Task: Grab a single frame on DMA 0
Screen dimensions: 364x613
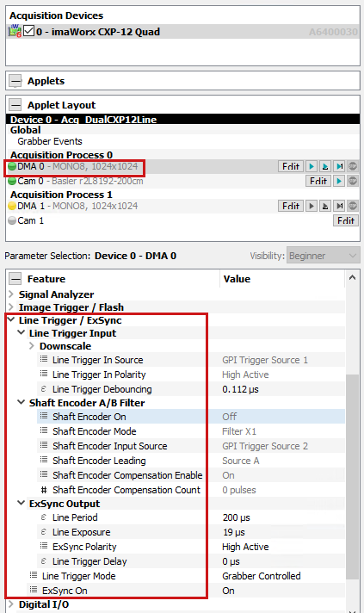Action: point(339,166)
